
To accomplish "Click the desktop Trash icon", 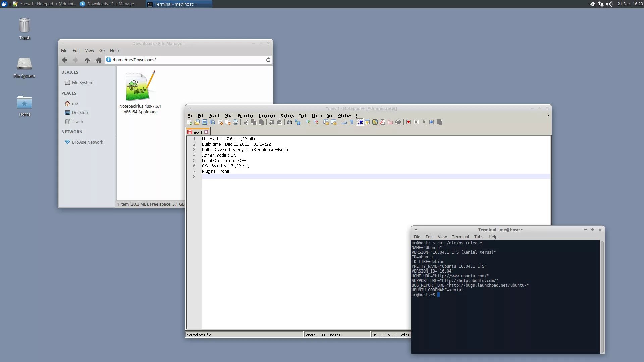I will [24, 29].
